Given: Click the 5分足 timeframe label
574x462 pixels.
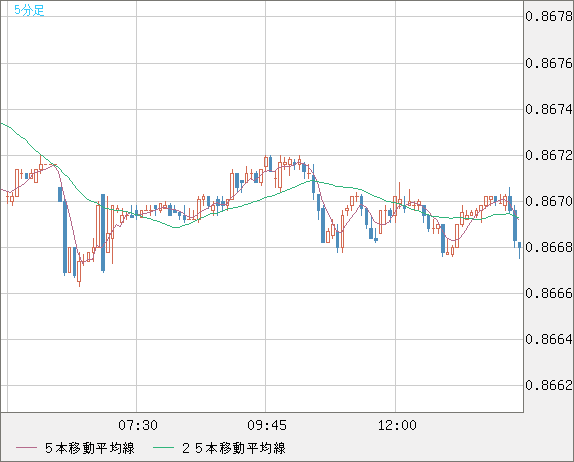Looking at the screenshot, I should click(29, 10).
